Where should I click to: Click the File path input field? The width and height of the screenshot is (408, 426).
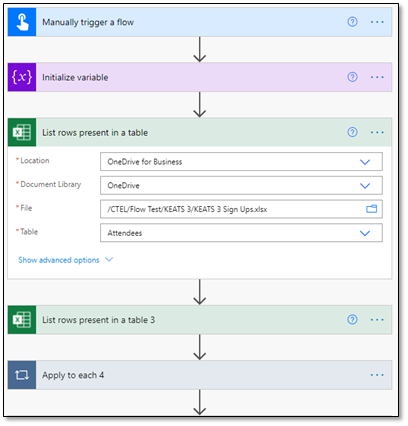[241, 209]
